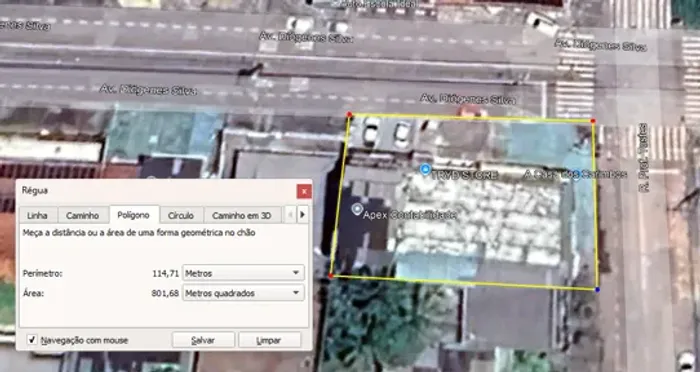Click the Apex Contabilidade place marker

[x=357, y=209]
